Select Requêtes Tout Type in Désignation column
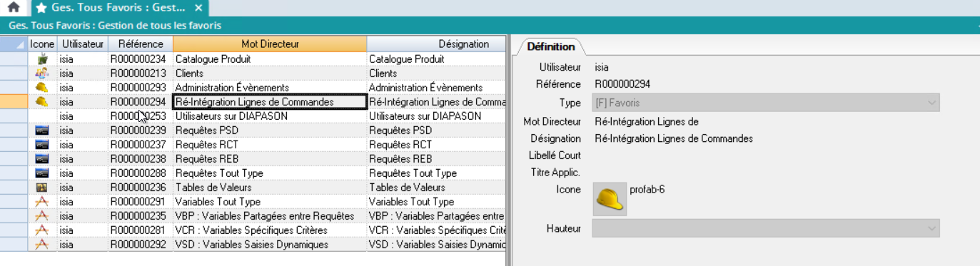This screenshot has width=980, height=266. click(x=436, y=173)
